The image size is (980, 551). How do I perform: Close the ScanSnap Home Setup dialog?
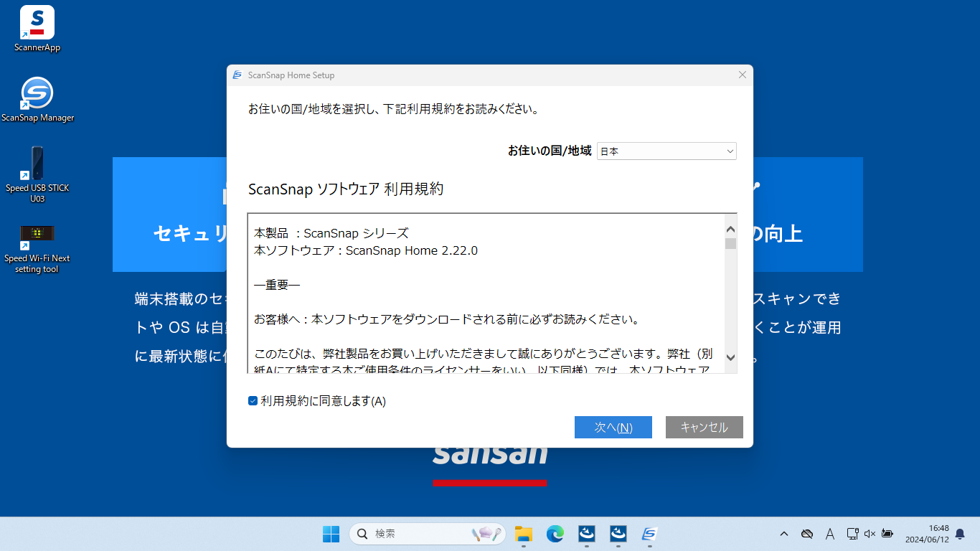tap(743, 75)
